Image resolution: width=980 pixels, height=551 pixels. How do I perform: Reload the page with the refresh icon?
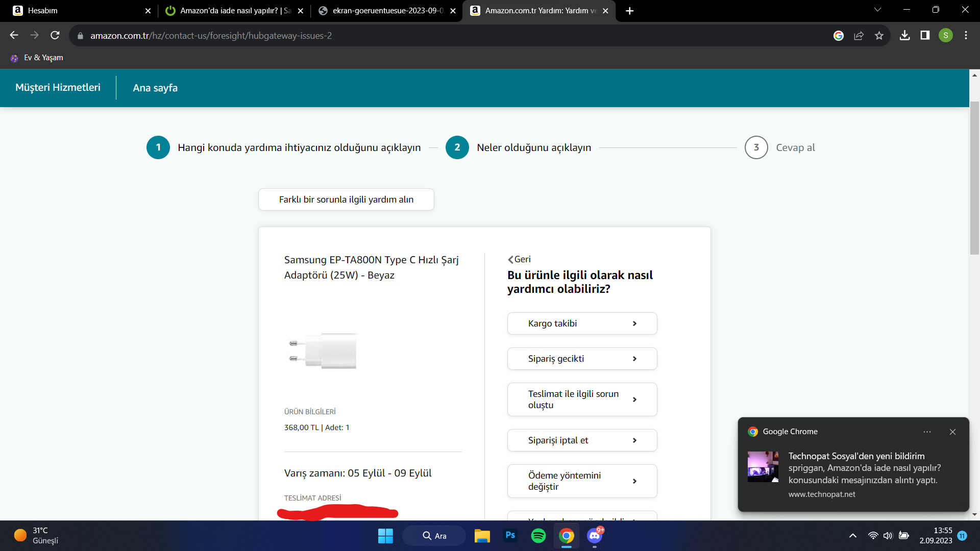[55, 35]
